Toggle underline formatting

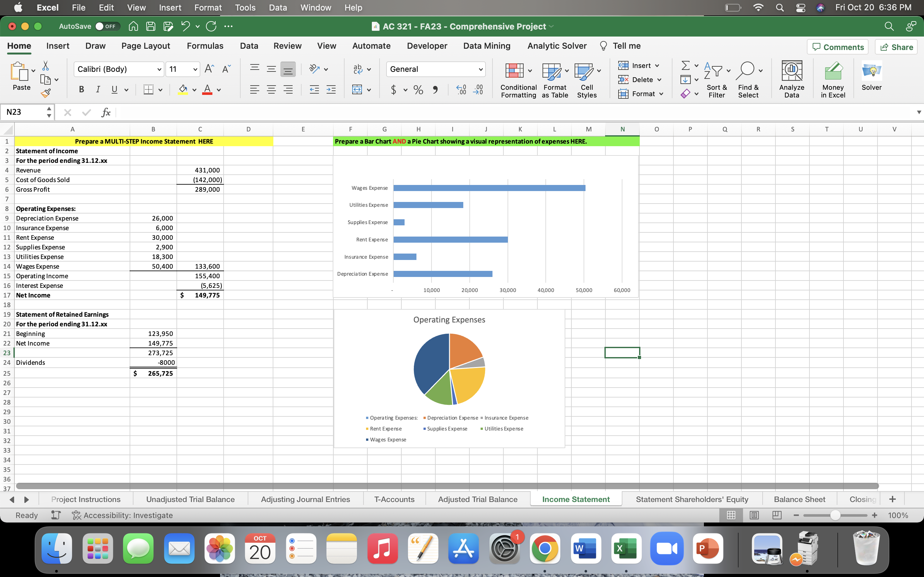[115, 89]
